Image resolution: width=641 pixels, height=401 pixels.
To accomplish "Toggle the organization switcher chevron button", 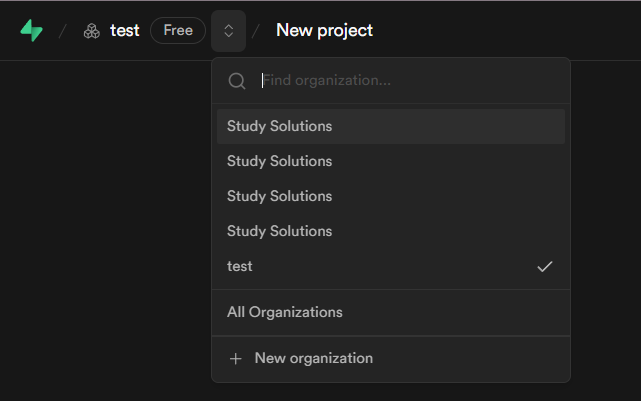I will [x=228, y=31].
